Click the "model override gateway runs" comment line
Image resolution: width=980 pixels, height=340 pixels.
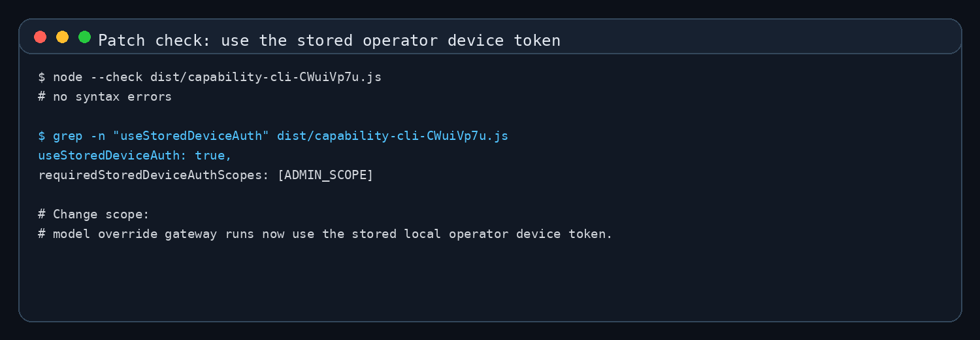coord(325,234)
